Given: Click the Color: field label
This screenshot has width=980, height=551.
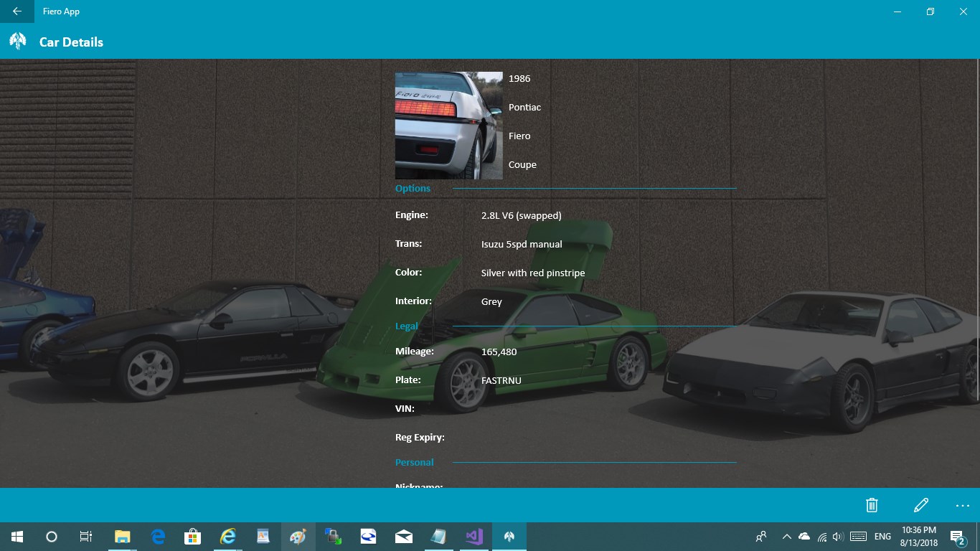Looking at the screenshot, I should click(409, 272).
